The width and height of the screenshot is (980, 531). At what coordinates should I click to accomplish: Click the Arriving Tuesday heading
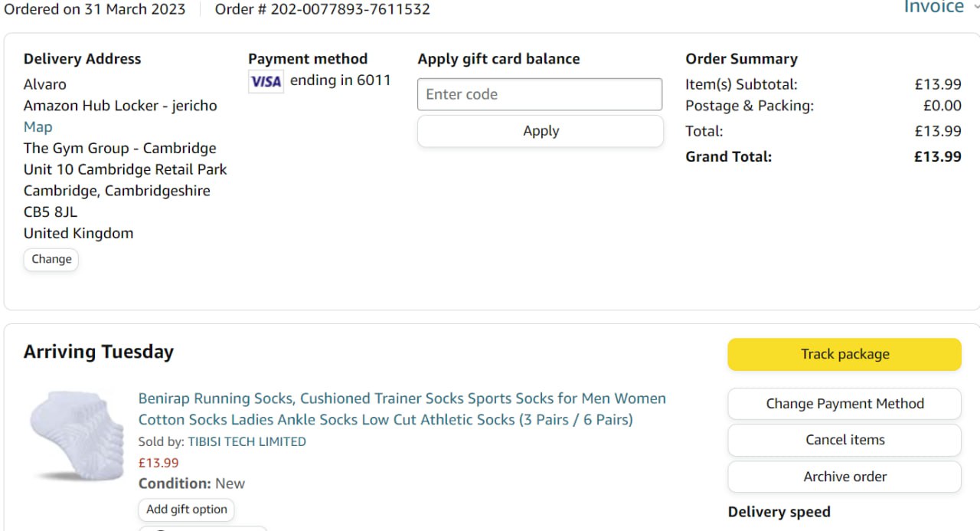pyautogui.click(x=99, y=352)
